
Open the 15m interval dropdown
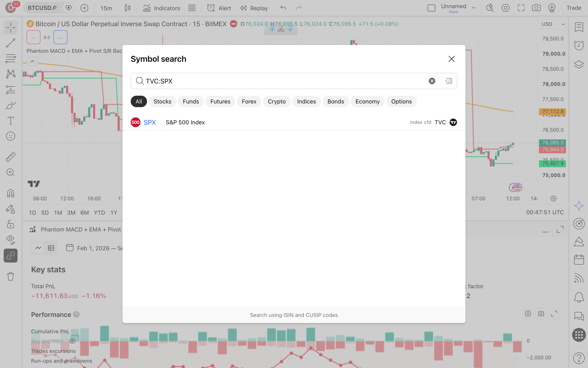tap(106, 8)
